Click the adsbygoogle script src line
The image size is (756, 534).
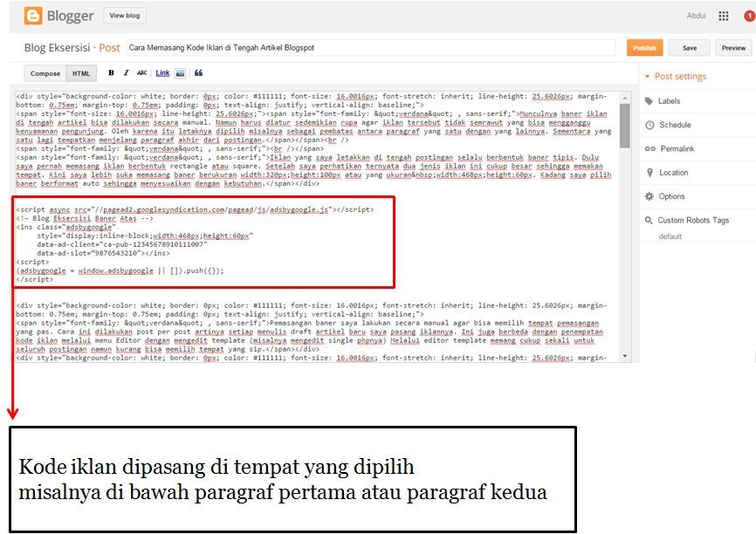click(195, 209)
